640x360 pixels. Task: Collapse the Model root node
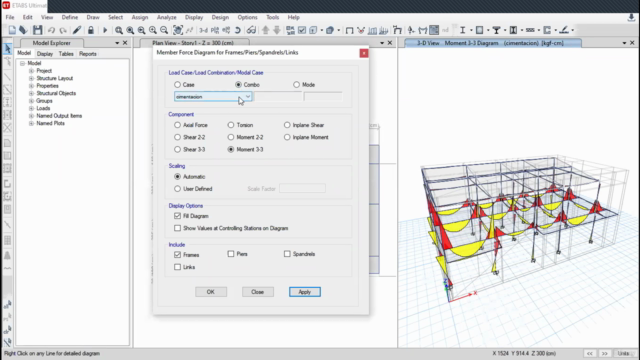[x=22, y=63]
